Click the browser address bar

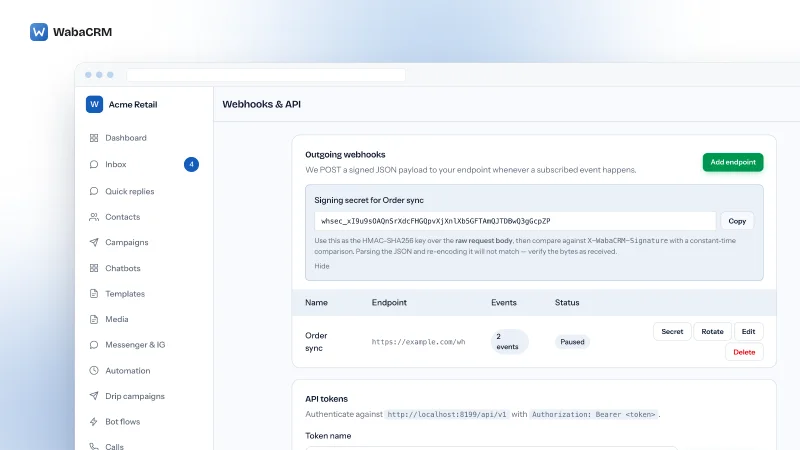[x=266, y=75]
